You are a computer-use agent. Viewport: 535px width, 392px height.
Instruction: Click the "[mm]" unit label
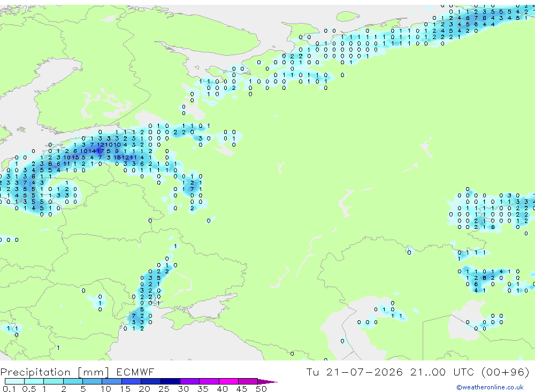click(x=93, y=372)
